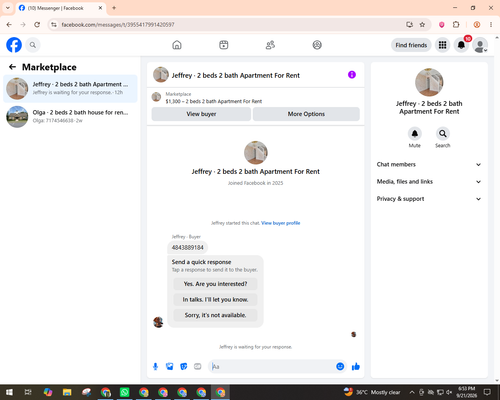Open the Facebook logo home link
500x400 pixels.
(14, 45)
